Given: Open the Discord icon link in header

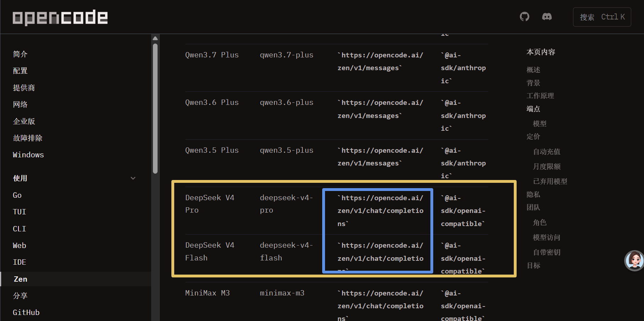Looking at the screenshot, I should pos(547,17).
